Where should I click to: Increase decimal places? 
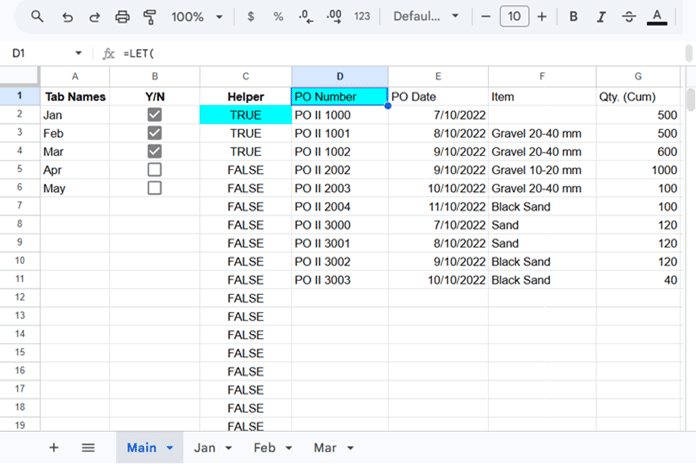click(x=334, y=17)
